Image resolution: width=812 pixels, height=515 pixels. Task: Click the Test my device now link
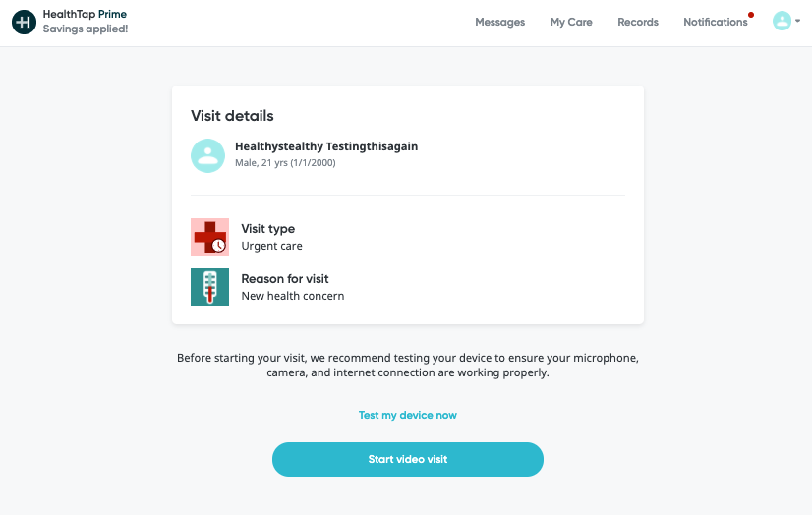408,415
